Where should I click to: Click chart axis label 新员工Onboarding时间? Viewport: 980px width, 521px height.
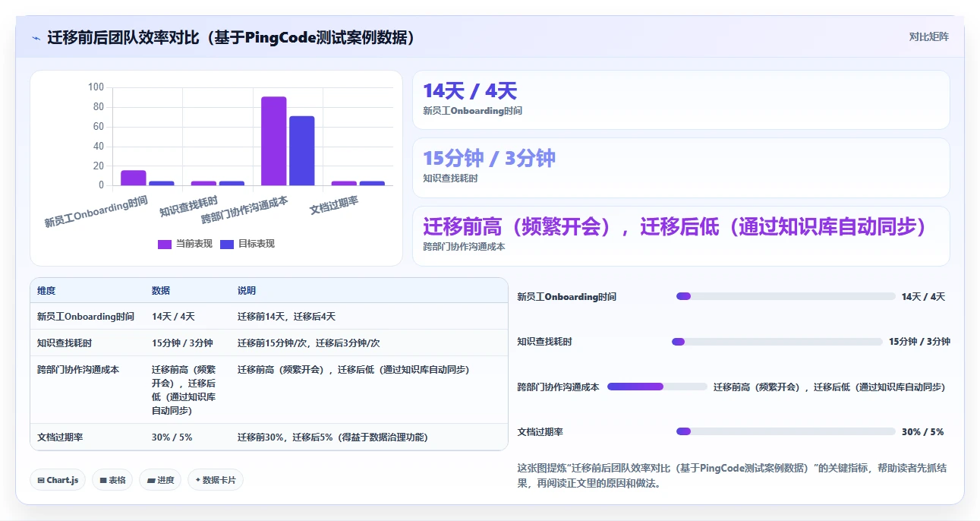pyautogui.click(x=96, y=212)
